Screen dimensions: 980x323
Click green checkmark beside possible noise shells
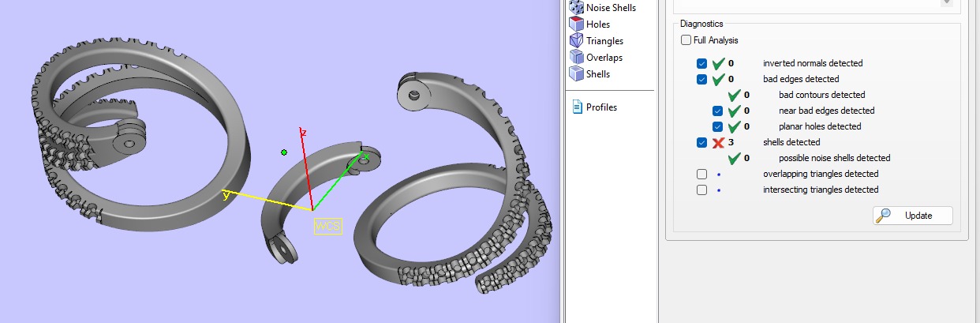[734, 158]
